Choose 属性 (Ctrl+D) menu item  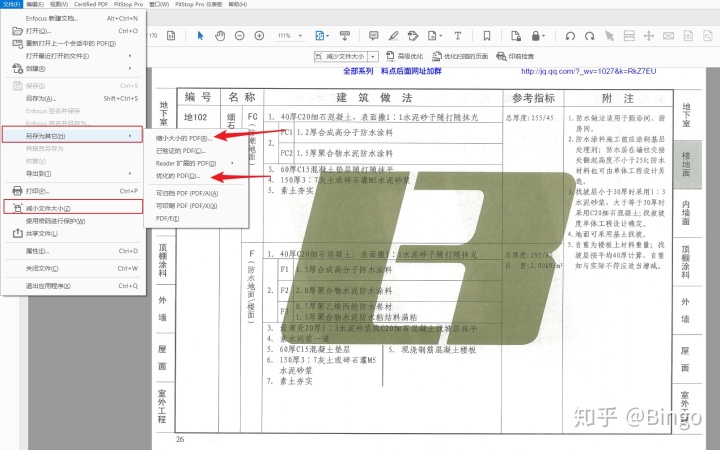[75, 251]
